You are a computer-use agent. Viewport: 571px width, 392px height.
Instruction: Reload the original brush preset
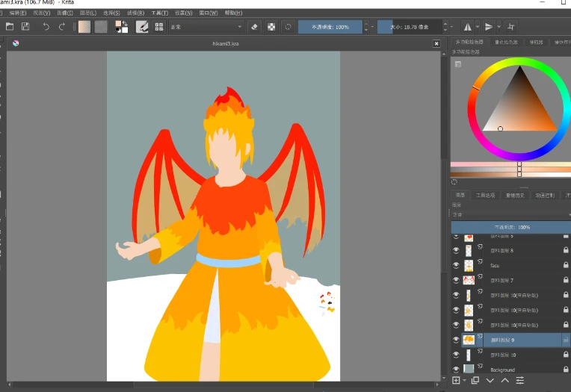288,27
